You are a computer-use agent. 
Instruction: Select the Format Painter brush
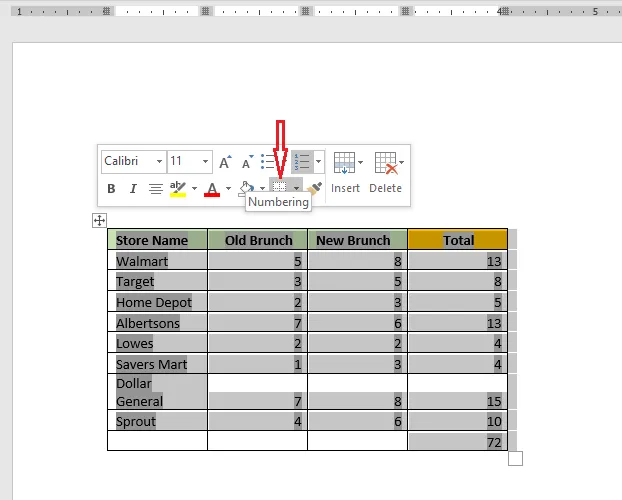(x=315, y=188)
